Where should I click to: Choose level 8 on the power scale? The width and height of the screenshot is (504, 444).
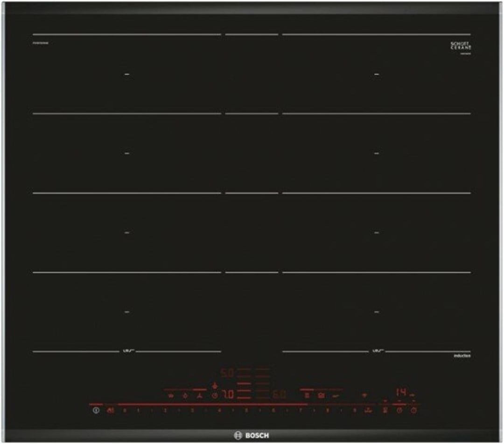coord(328,410)
